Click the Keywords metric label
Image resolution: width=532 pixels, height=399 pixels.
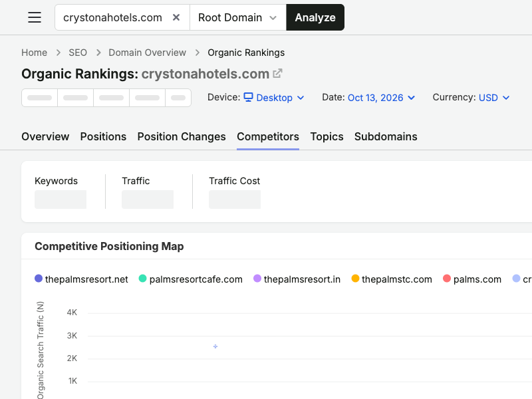[56, 181]
